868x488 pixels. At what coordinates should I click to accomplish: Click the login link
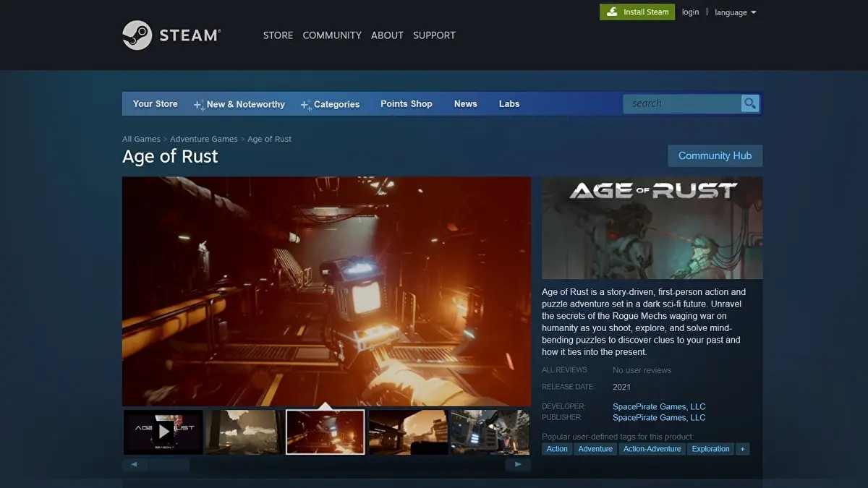coord(690,12)
